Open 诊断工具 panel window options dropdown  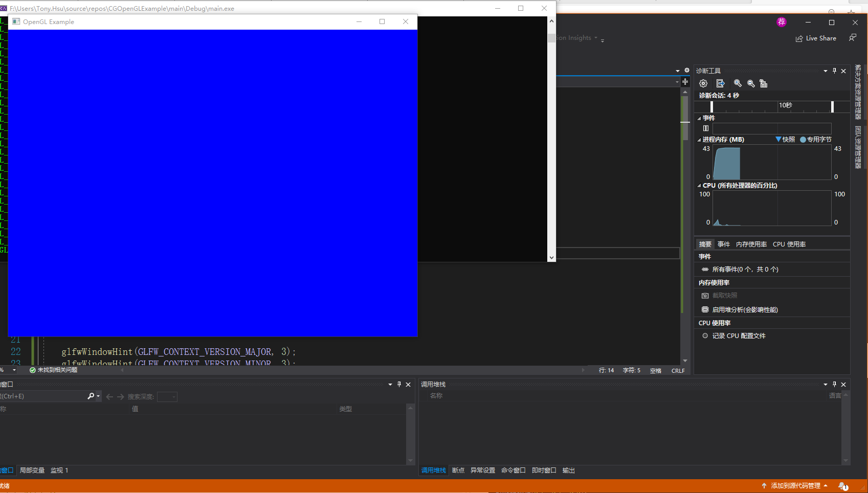(826, 71)
